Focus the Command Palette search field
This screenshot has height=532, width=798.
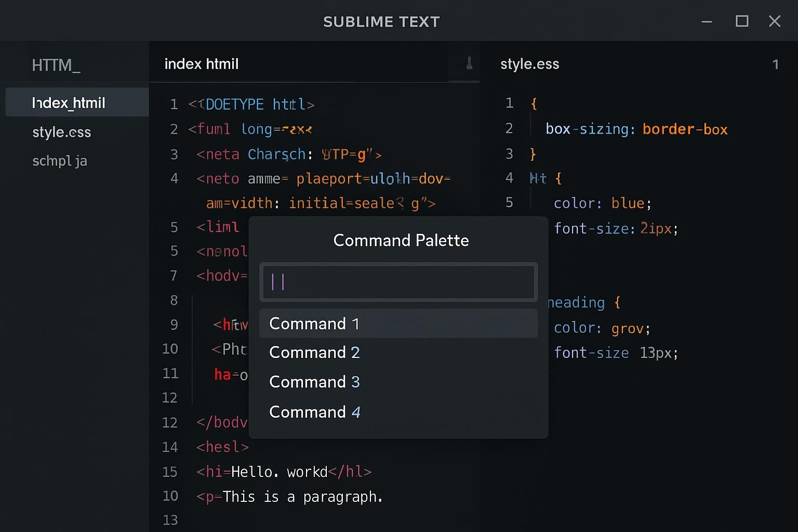point(398,282)
